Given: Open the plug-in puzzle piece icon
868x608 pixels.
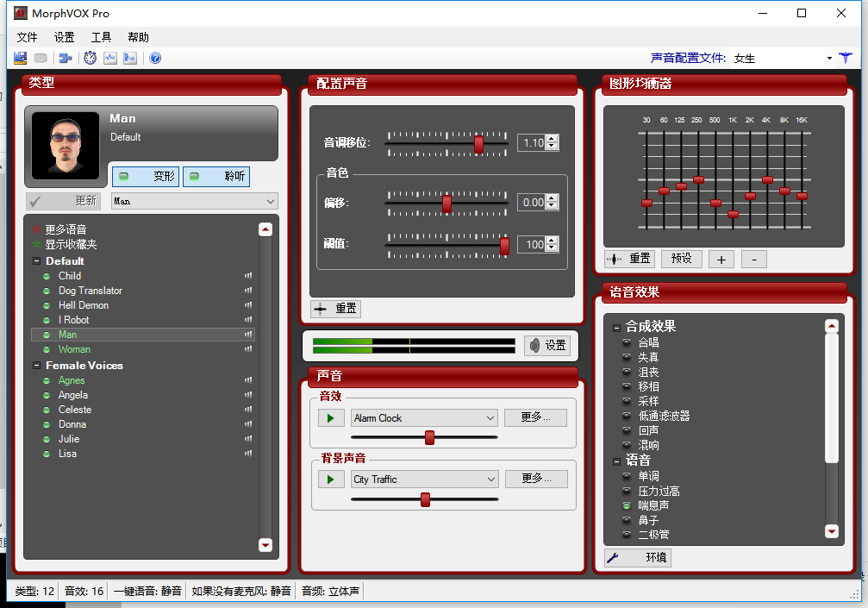Looking at the screenshot, I should 66,58.
